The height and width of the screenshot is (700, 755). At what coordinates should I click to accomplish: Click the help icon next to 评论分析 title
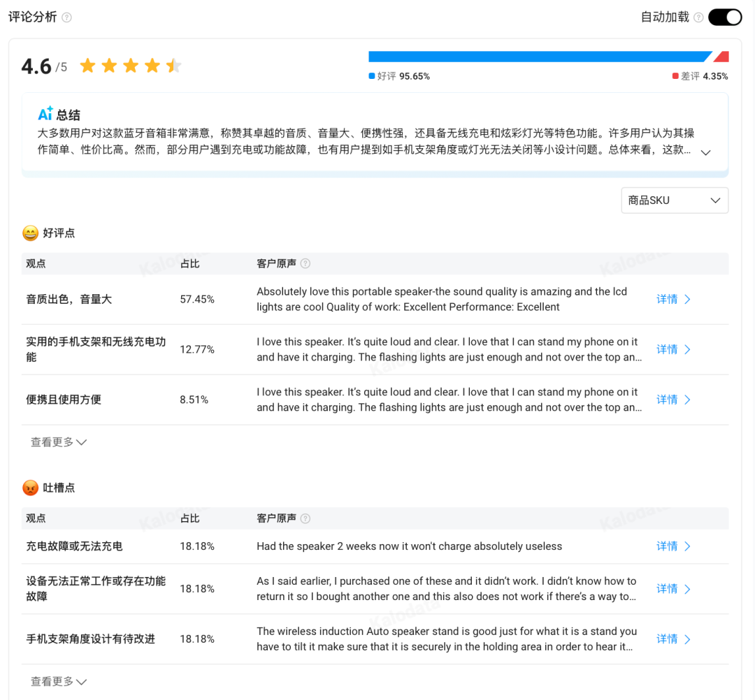65,16
